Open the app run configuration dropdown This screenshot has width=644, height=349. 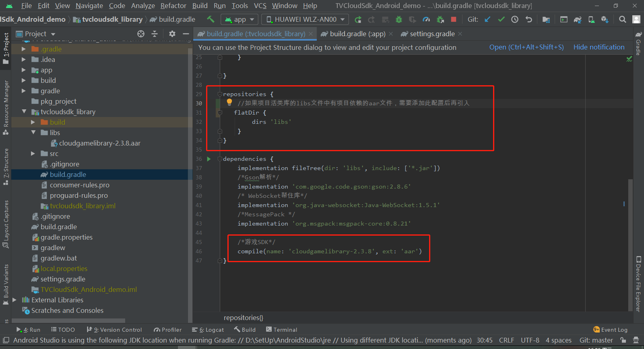click(x=240, y=19)
